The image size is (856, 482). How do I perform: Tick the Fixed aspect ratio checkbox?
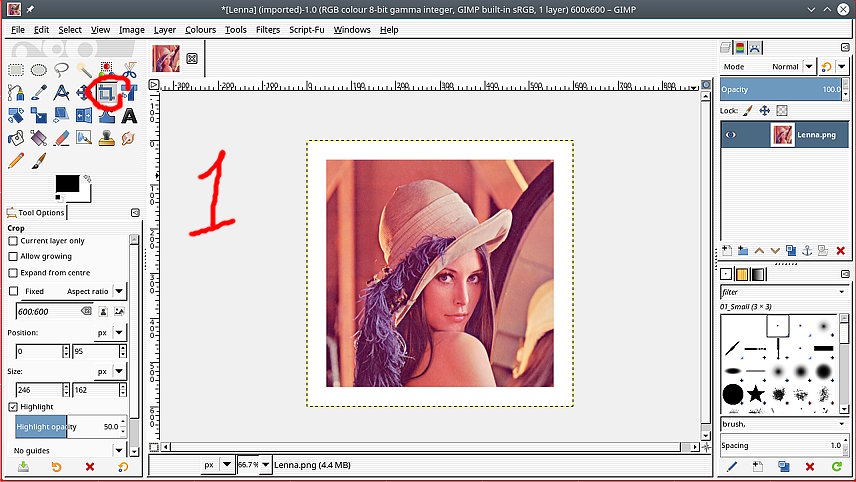[x=14, y=291]
